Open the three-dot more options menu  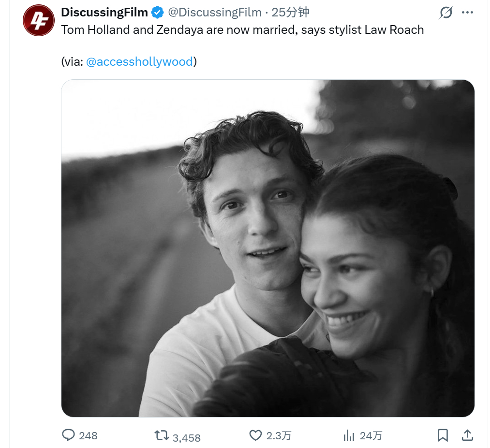coord(467,13)
